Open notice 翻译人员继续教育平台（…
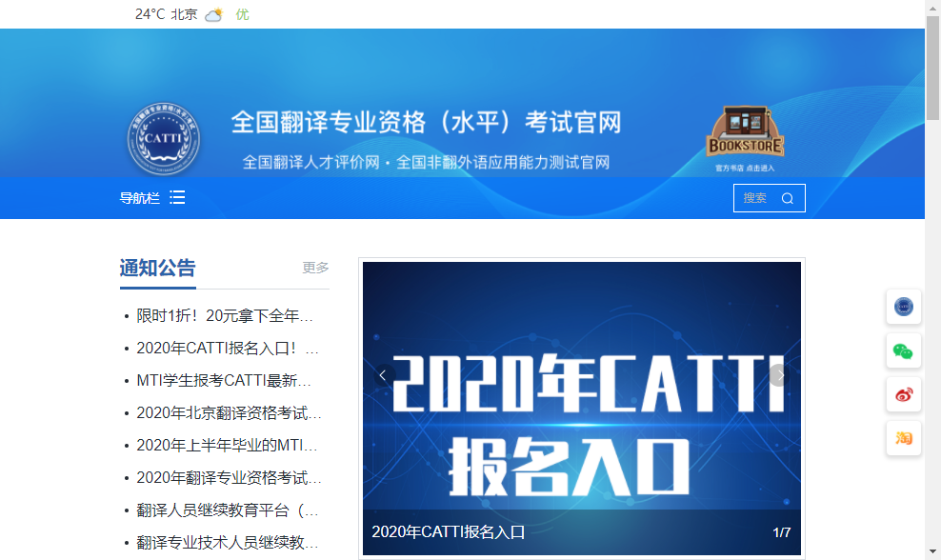The image size is (941, 560). click(228, 510)
